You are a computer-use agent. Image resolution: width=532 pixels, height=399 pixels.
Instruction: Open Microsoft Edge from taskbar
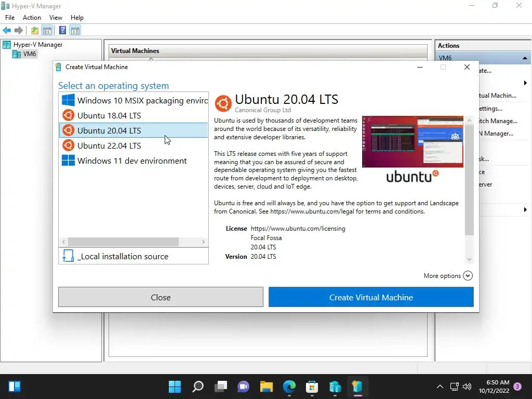click(x=289, y=387)
